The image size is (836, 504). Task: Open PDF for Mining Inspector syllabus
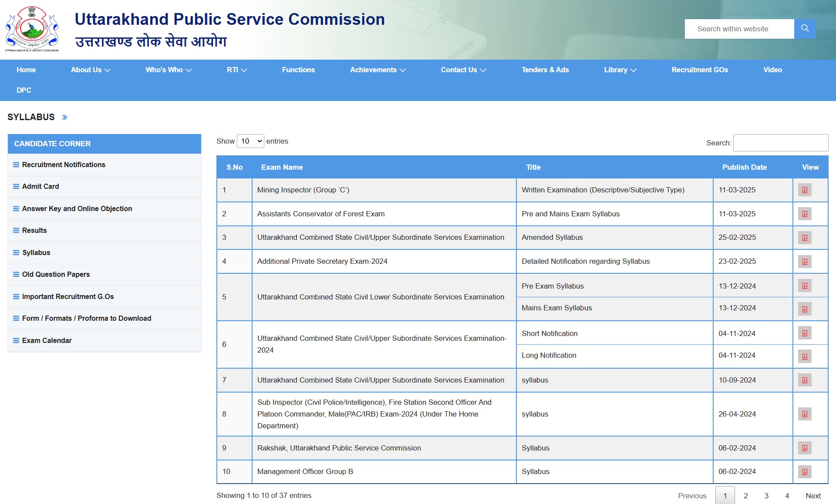[805, 190]
